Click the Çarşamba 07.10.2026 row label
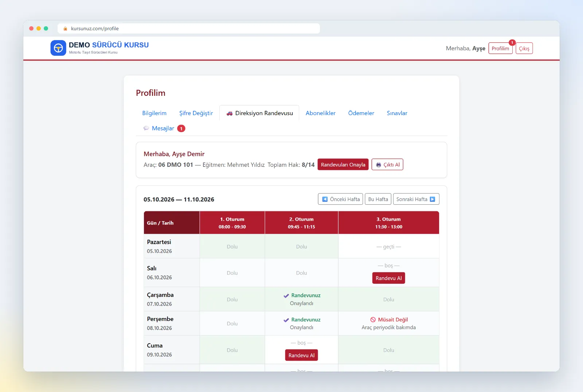This screenshot has width=583, height=392. [172, 299]
